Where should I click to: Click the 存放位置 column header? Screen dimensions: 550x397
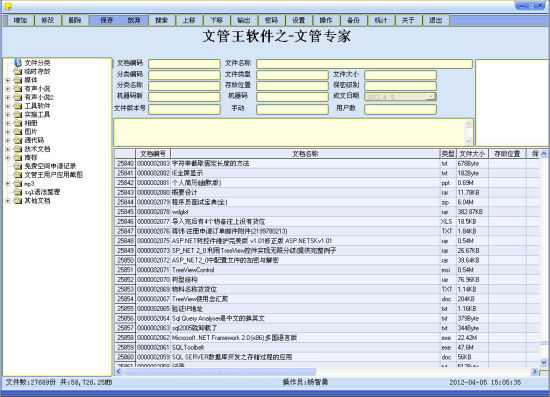[507, 154]
